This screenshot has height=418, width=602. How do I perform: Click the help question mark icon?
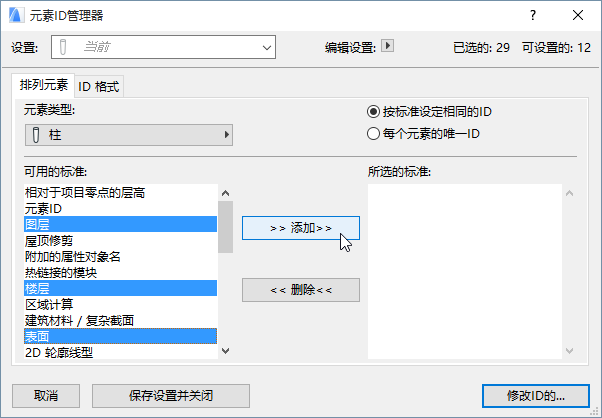coord(533,15)
